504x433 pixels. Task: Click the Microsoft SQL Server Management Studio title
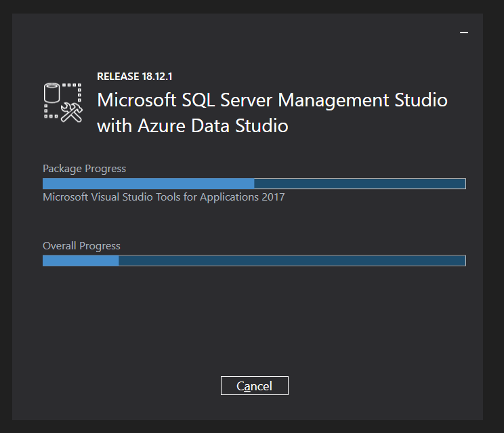(x=272, y=100)
